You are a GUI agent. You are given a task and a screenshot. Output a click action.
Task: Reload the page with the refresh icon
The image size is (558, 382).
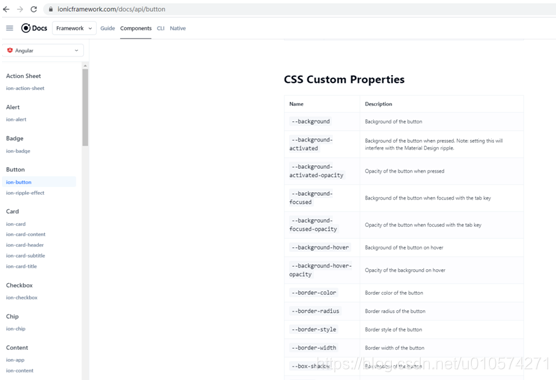point(34,9)
